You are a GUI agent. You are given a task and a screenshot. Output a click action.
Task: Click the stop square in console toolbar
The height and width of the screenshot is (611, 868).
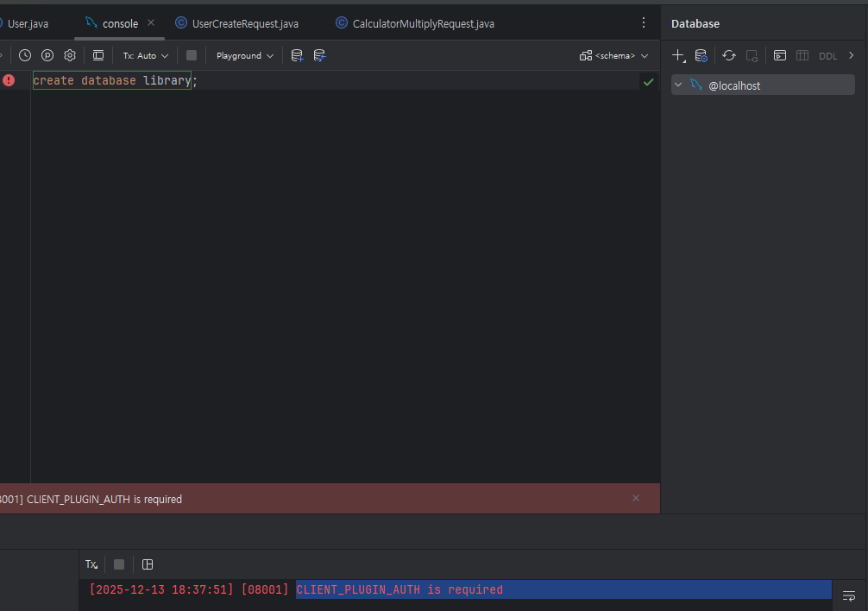(x=192, y=55)
